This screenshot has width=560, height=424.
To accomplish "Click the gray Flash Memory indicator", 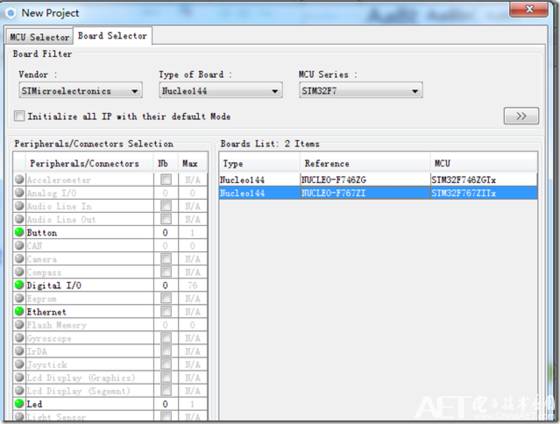I will [x=19, y=325].
